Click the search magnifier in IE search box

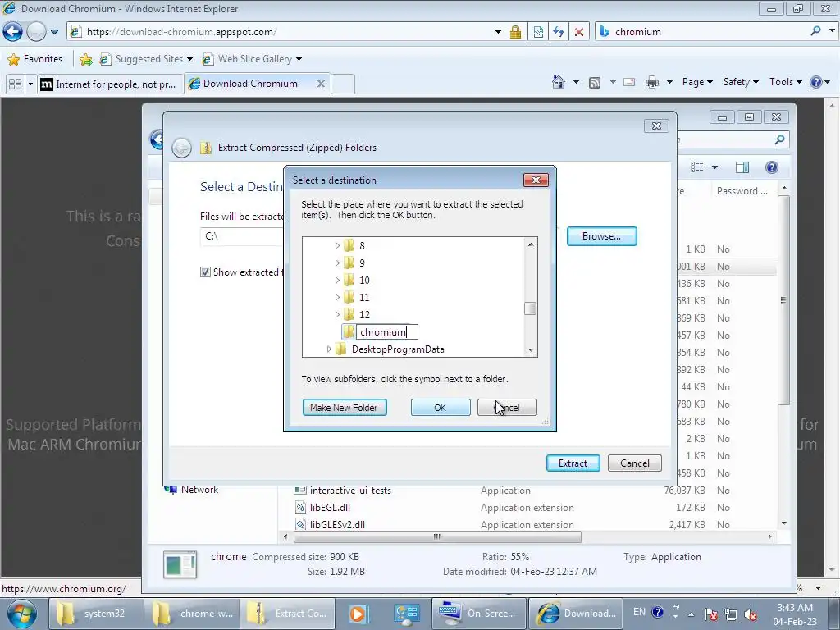pyautogui.click(x=816, y=31)
